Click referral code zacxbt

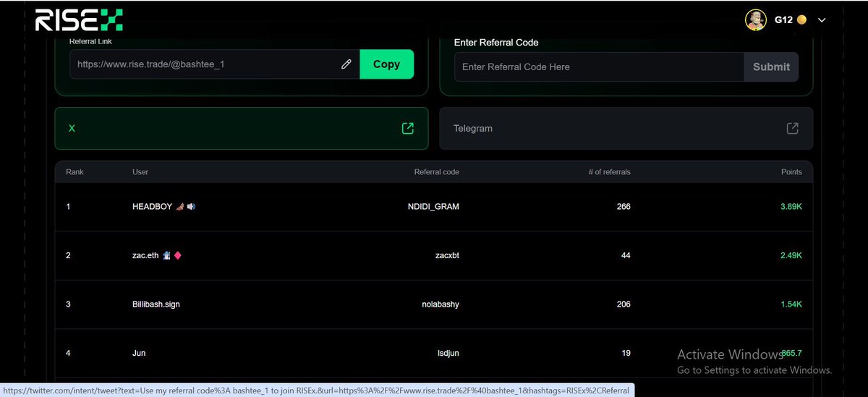coord(446,255)
